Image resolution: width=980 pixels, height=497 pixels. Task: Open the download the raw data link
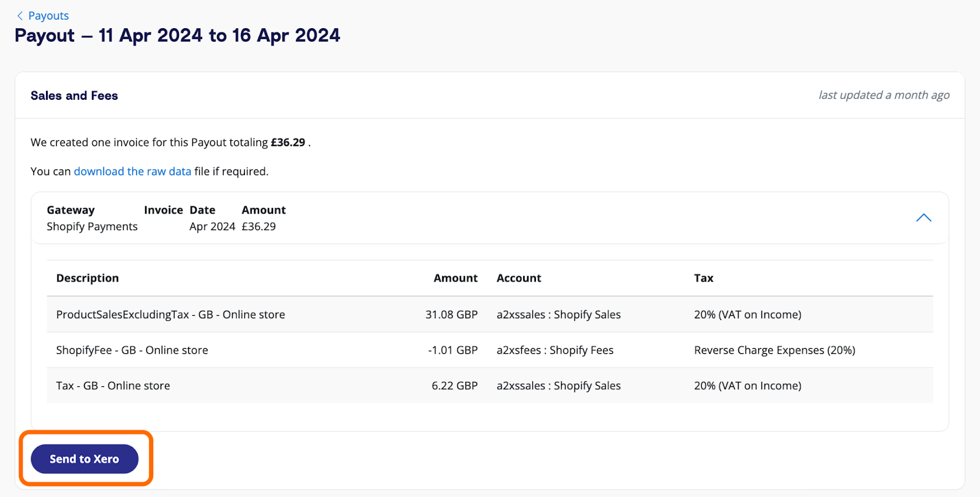(132, 171)
